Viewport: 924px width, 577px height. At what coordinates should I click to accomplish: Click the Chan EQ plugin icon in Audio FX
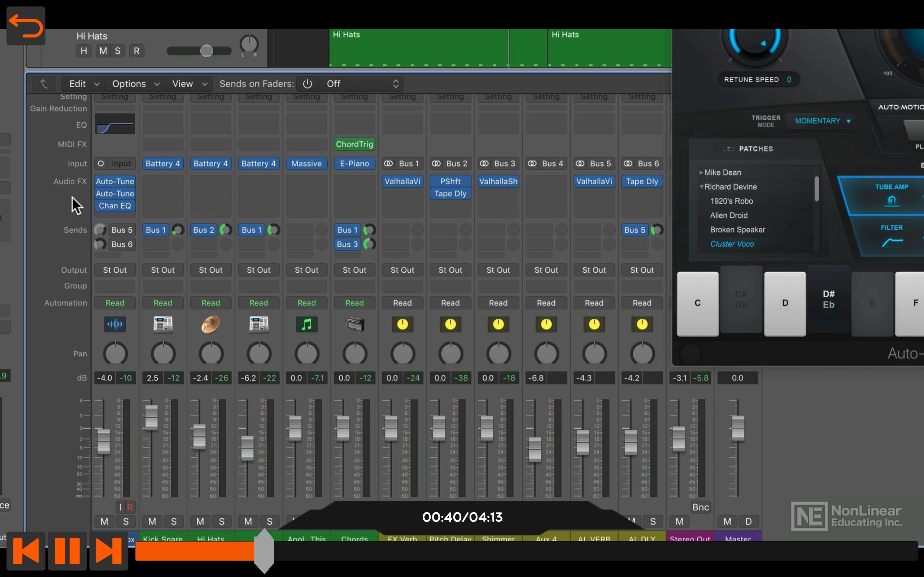click(114, 206)
